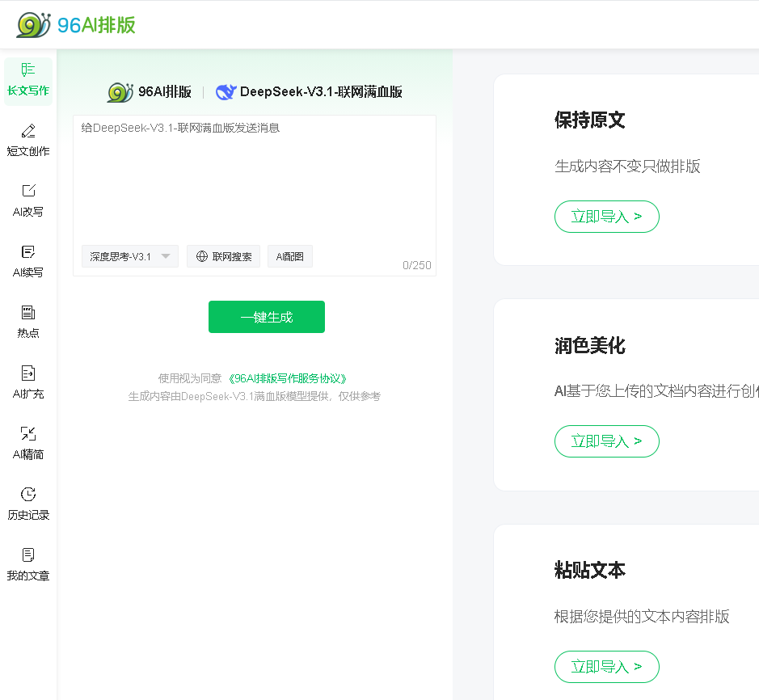Click the 生成内容由DeepSeek-V3.1满血版模型提供 disclaimer
Image resolution: width=759 pixels, height=700 pixels.
coord(255,396)
